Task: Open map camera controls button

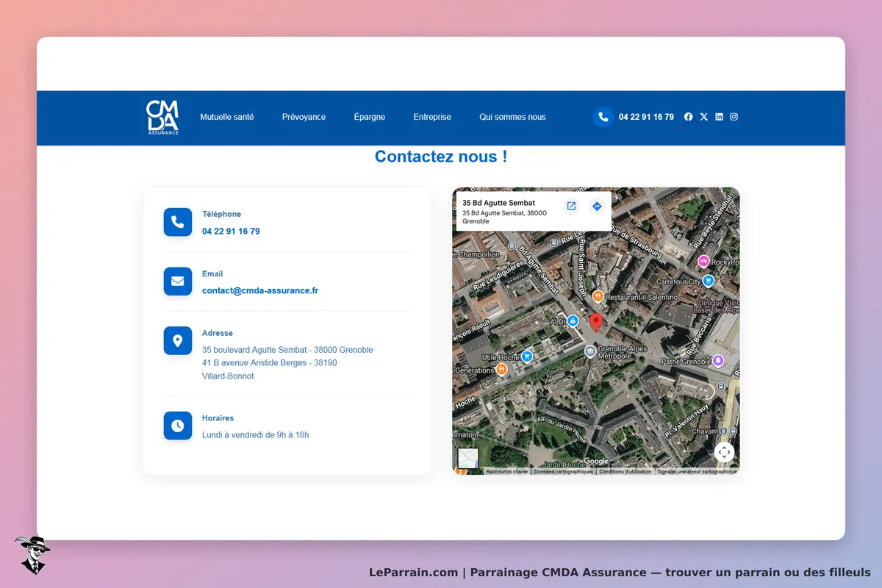Action: (724, 452)
